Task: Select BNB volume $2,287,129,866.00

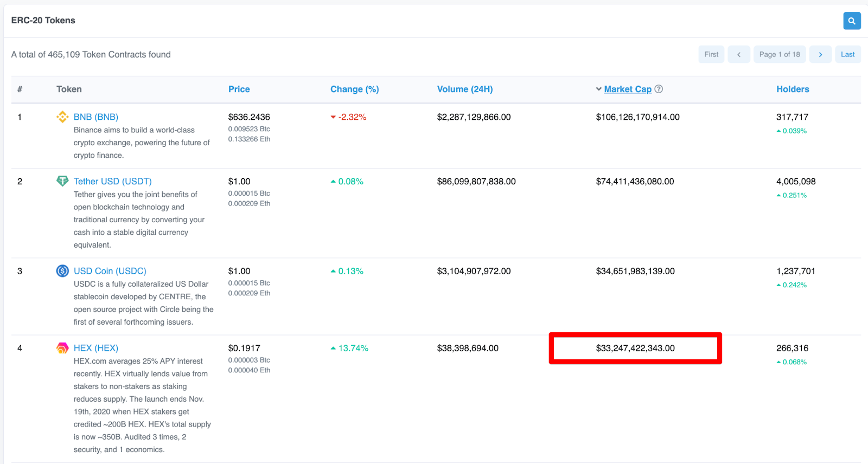Action: (474, 117)
